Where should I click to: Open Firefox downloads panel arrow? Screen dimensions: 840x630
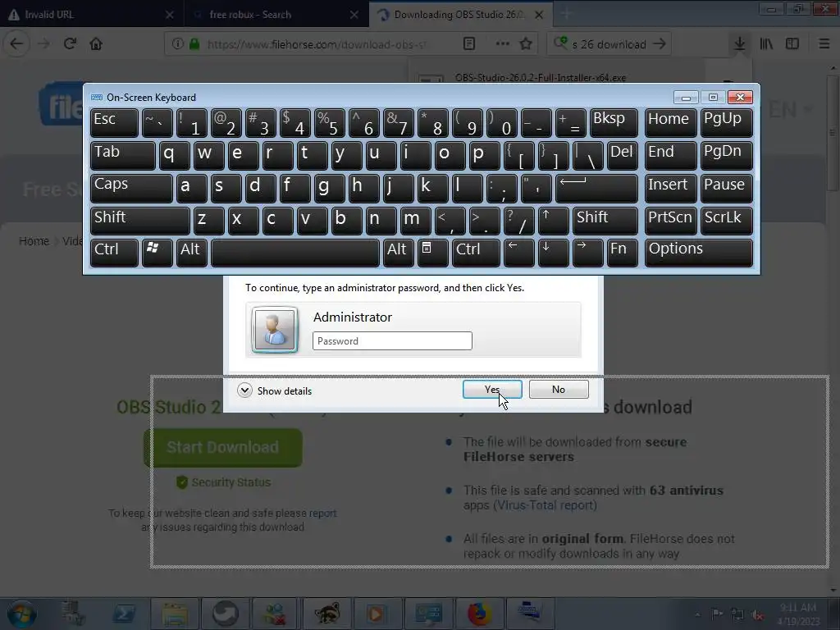coord(739,44)
